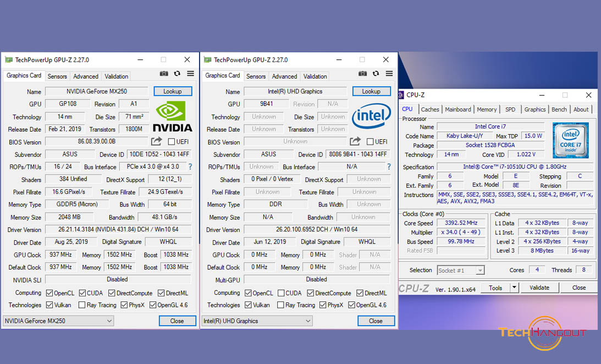Click Tools button in CPU-Z

coord(495,288)
